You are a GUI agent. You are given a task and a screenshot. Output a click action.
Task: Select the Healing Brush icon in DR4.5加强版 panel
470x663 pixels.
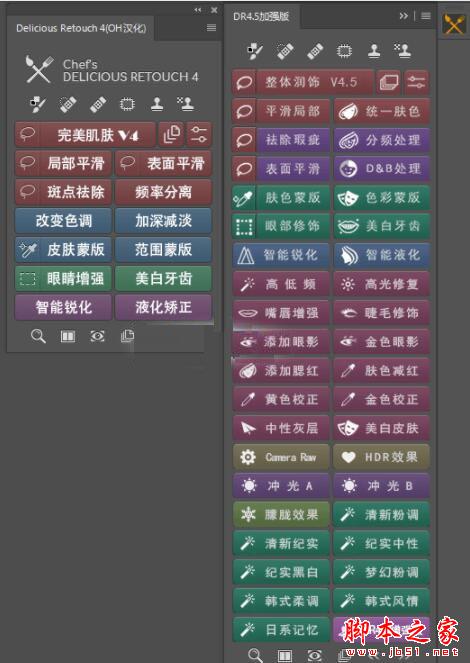[285, 52]
